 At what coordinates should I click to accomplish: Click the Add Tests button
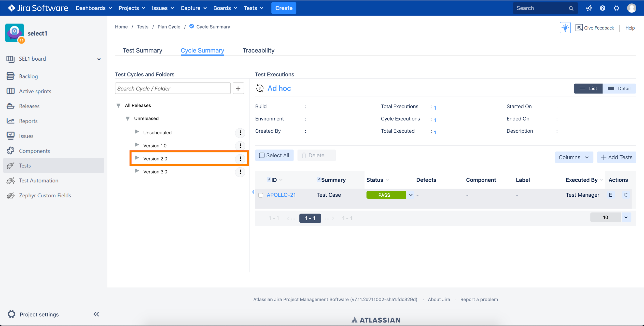(x=617, y=157)
